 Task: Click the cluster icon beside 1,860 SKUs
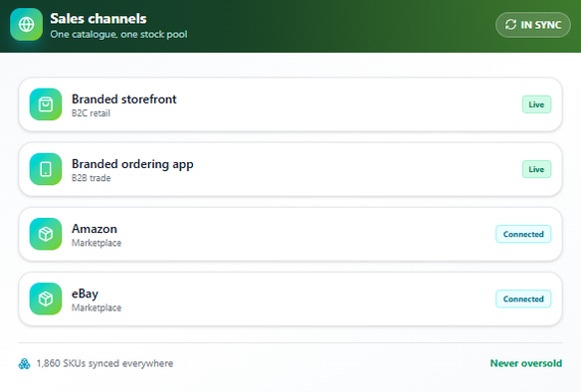point(25,363)
